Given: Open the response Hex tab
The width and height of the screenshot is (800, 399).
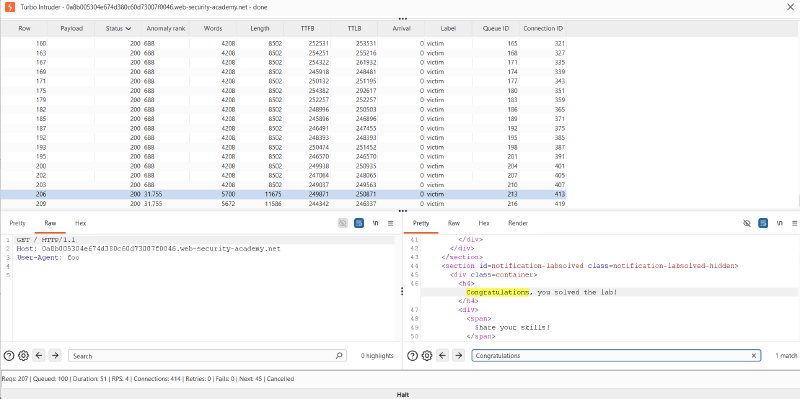Looking at the screenshot, I should (484, 223).
